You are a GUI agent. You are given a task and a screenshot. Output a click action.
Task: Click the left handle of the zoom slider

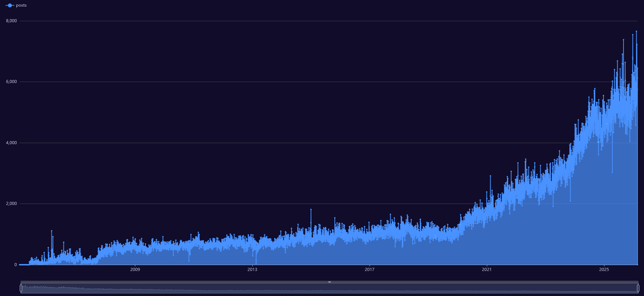click(21, 288)
